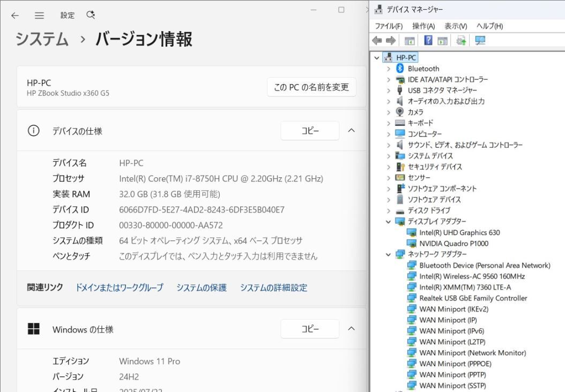The height and width of the screenshot is (392, 565).
Task: Open the navigation hamburger menu in Settings
Action: [39, 15]
